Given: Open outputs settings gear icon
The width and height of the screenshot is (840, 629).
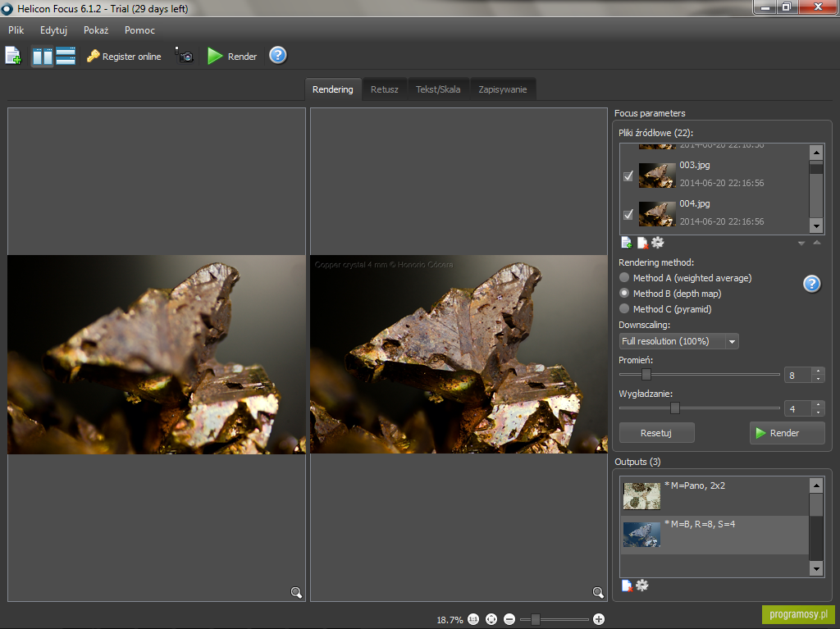Looking at the screenshot, I should pyautogui.click(x=641, y=586).
